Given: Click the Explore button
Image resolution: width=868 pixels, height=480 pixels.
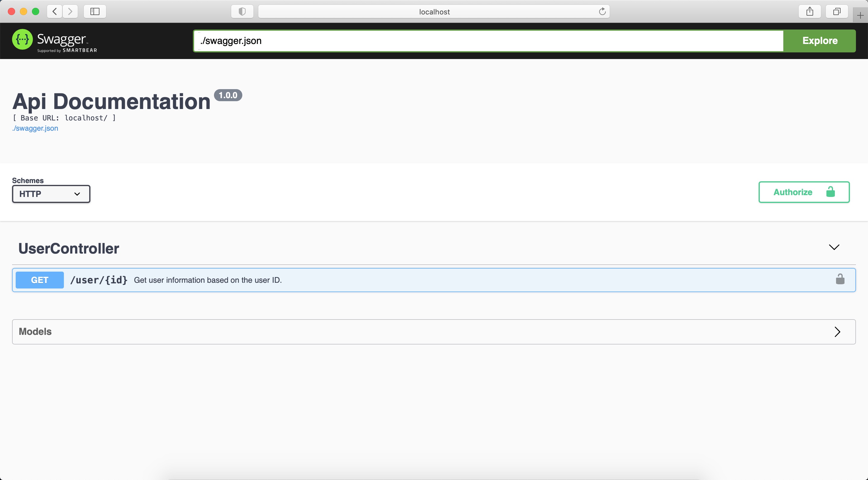Looking at the screenshot, I should coord(819,41).
